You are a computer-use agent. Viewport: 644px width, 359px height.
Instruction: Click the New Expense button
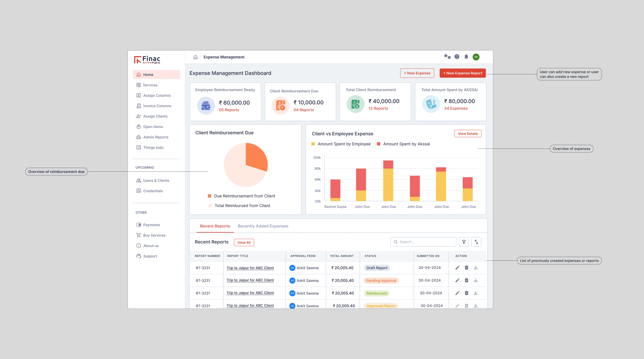point(417,73)
